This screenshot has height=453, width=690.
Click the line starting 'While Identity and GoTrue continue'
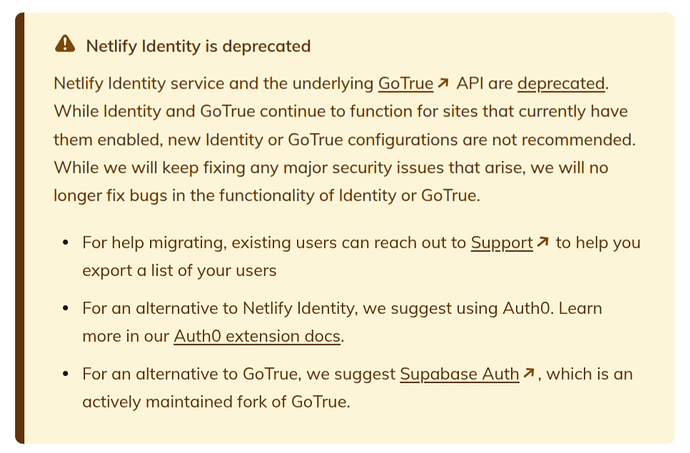pyautogui.click(x=341, y=111)
